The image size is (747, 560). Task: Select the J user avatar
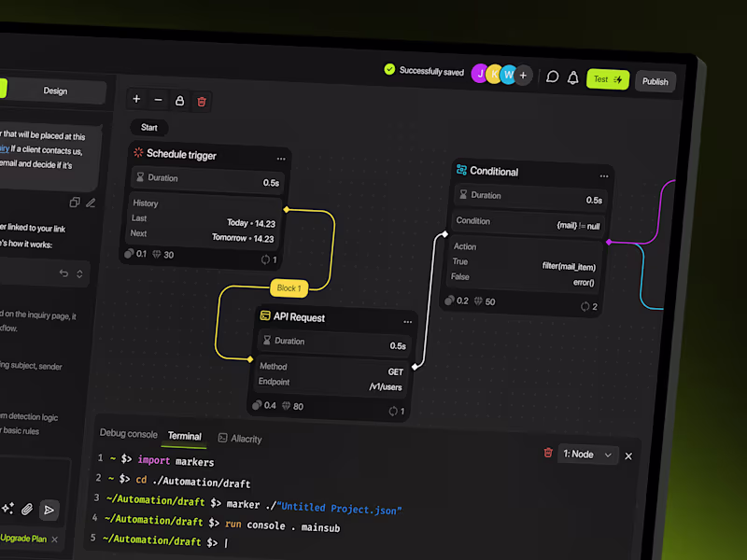click(480, 74)
